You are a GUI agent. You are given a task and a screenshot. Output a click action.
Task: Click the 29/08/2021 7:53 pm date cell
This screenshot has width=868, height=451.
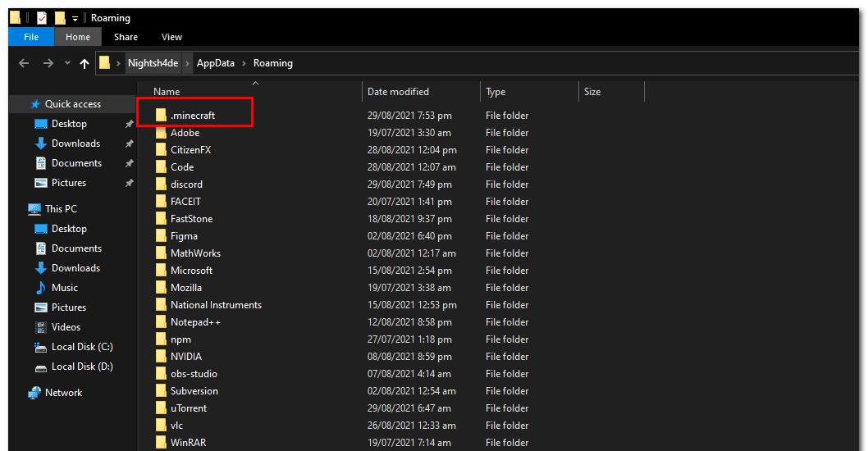(409, 116)
